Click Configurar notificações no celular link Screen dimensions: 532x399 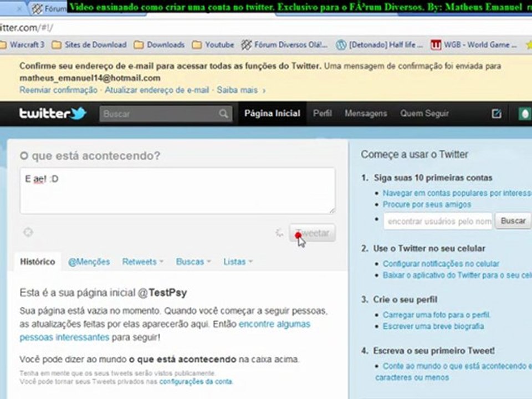click(441, 264)
